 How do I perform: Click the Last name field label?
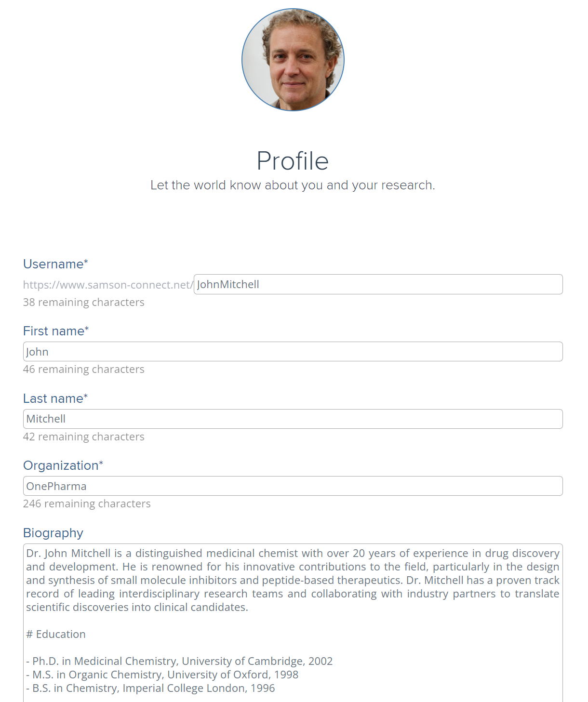coord(54,398)
